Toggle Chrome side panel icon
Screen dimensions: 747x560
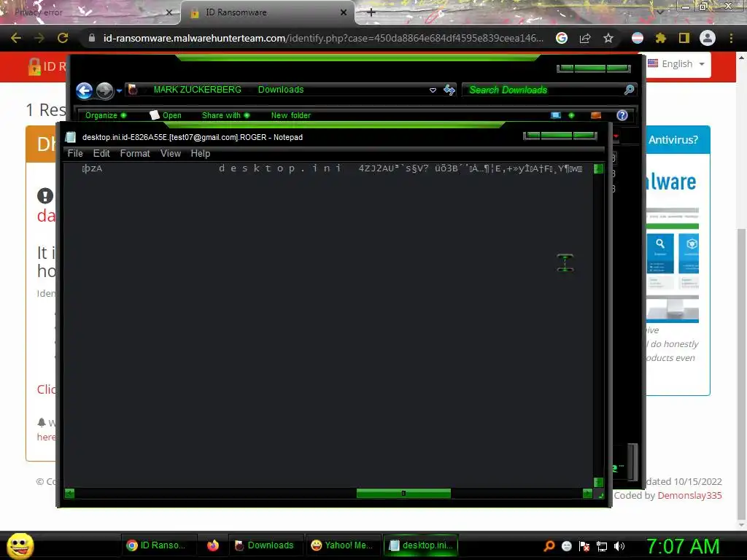(x=684, y=38)
